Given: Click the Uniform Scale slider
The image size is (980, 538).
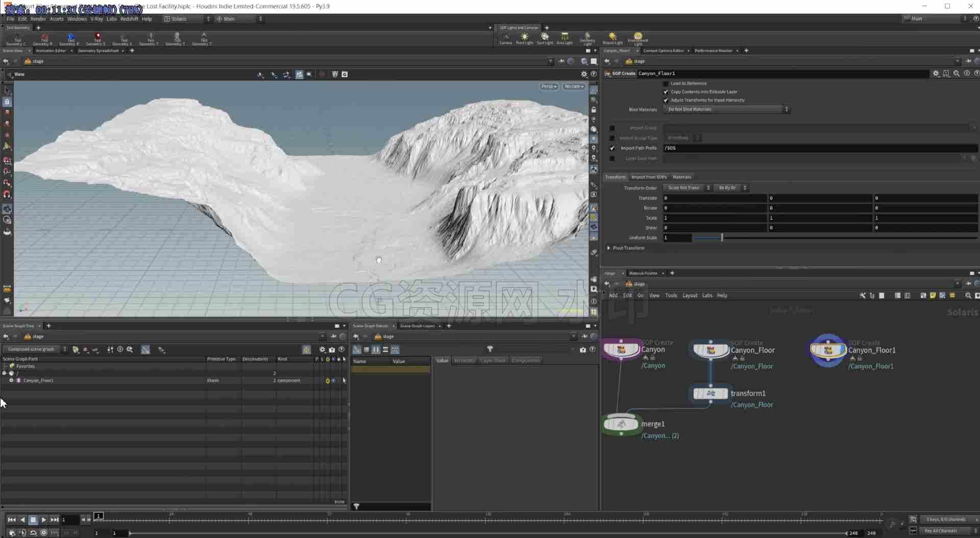Looking at the screenshot, I should (835, 238).
